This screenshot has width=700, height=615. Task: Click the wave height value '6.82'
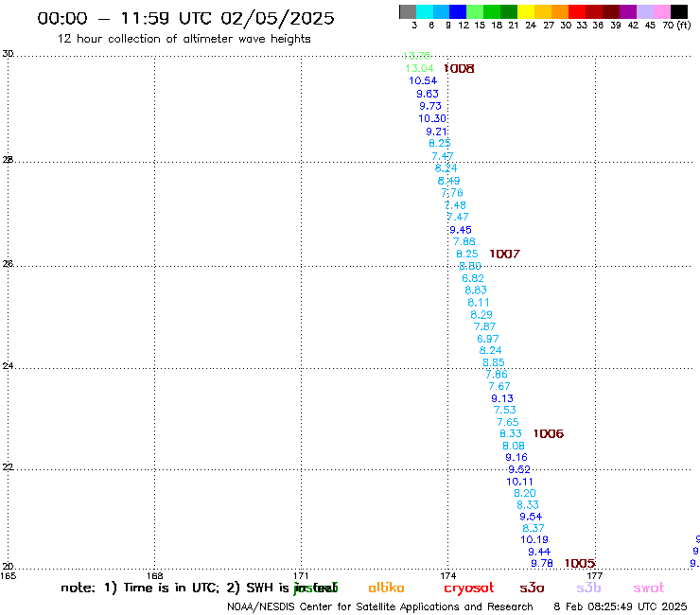click(x=473, y=278)
